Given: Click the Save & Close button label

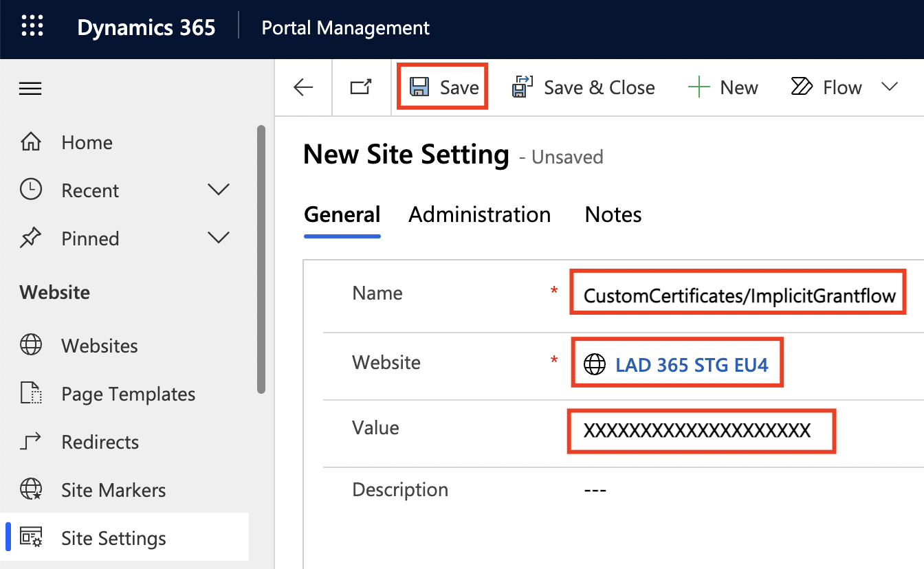Looking at the screenshot, I should pyautogui.click(x=599, y=87).
